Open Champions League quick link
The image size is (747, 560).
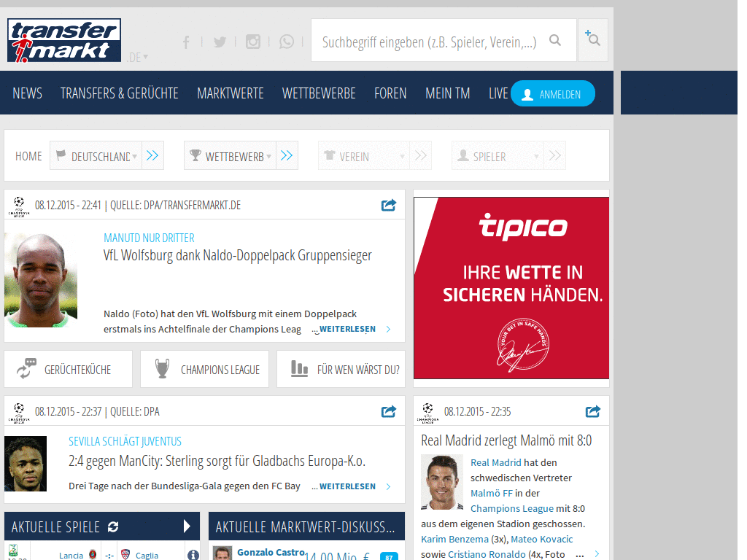coord(204,369)
